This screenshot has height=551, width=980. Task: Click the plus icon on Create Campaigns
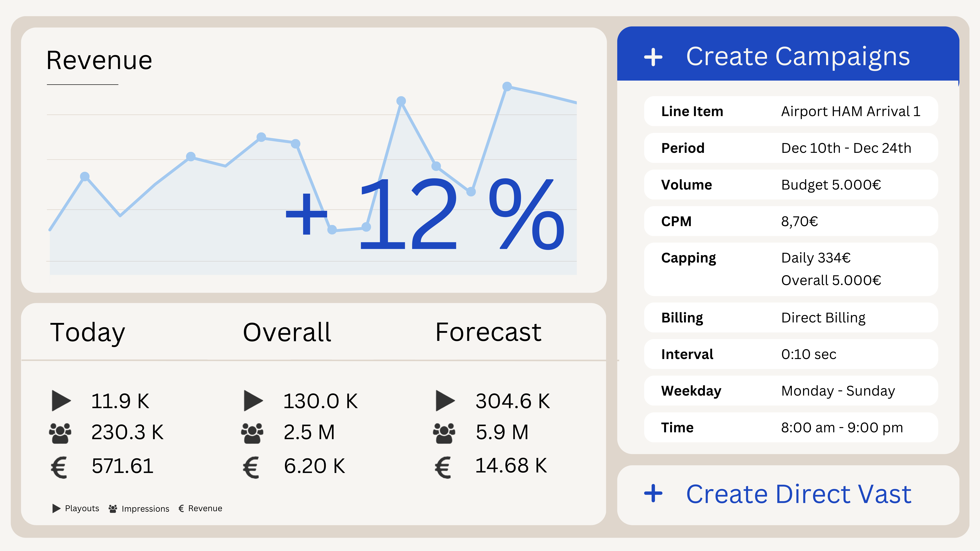pos(654,57)
